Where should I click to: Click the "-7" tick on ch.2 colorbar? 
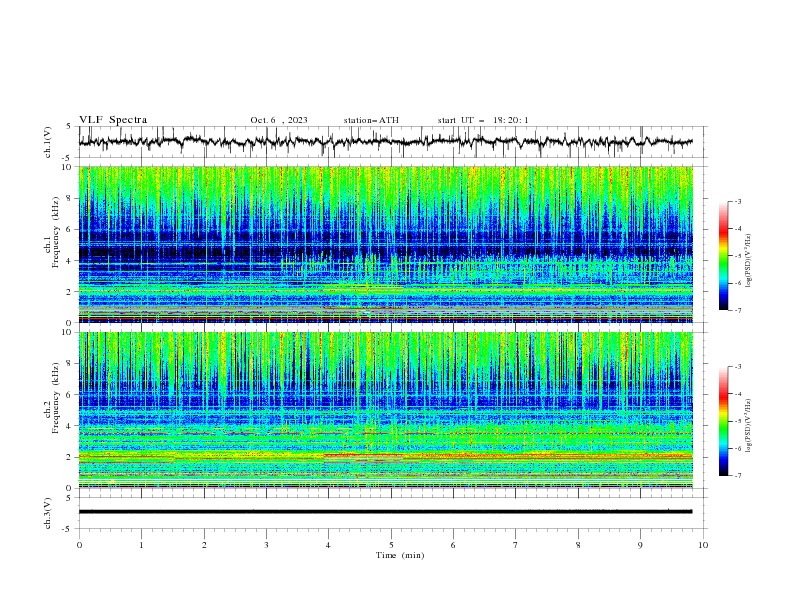pos(737,476)
